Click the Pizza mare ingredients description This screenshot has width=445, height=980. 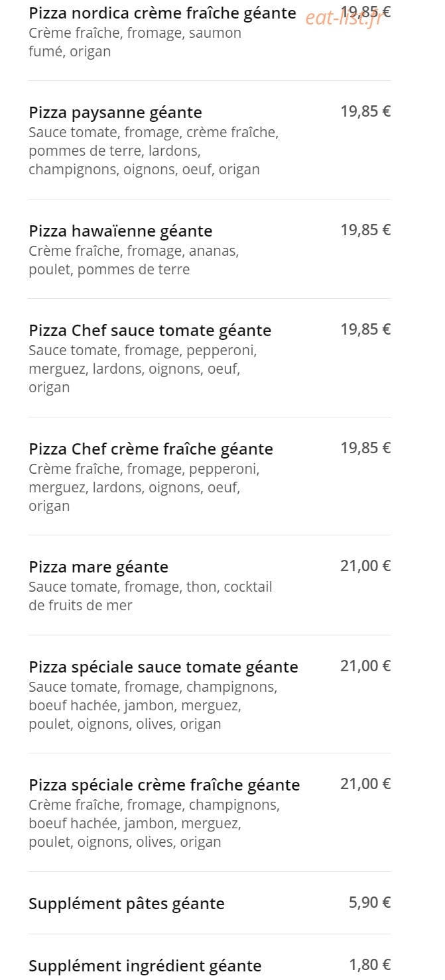[x=151, y=596]
